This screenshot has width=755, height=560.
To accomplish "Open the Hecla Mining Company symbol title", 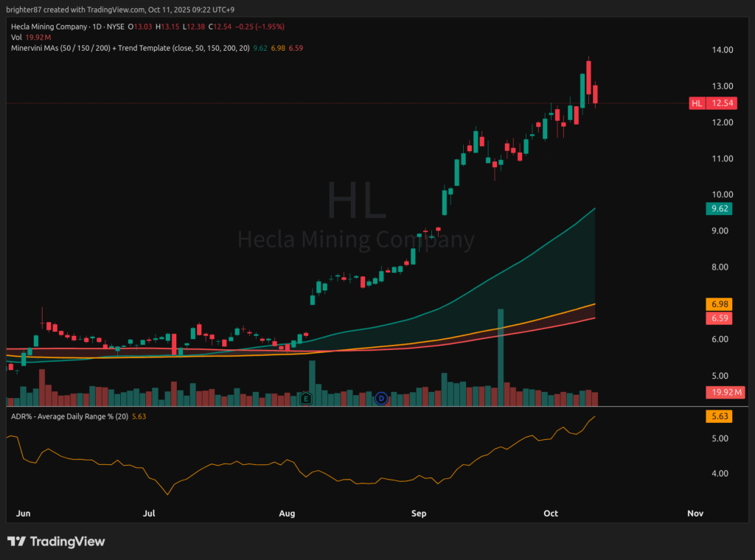I will click(46, 27).
